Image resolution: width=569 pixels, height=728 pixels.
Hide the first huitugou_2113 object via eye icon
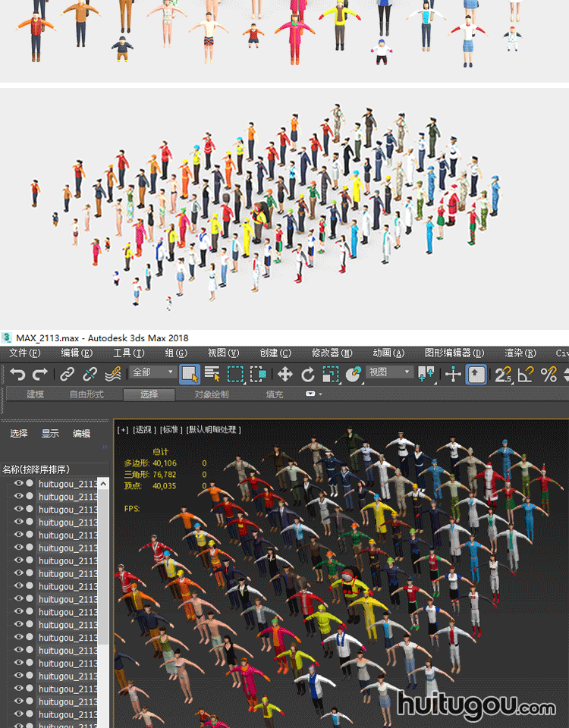[x=19, y=484]
